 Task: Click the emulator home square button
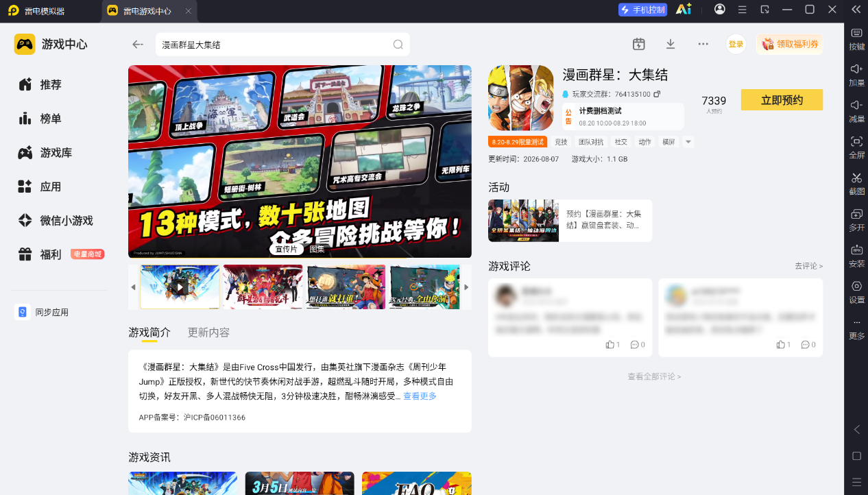(856, 456)
